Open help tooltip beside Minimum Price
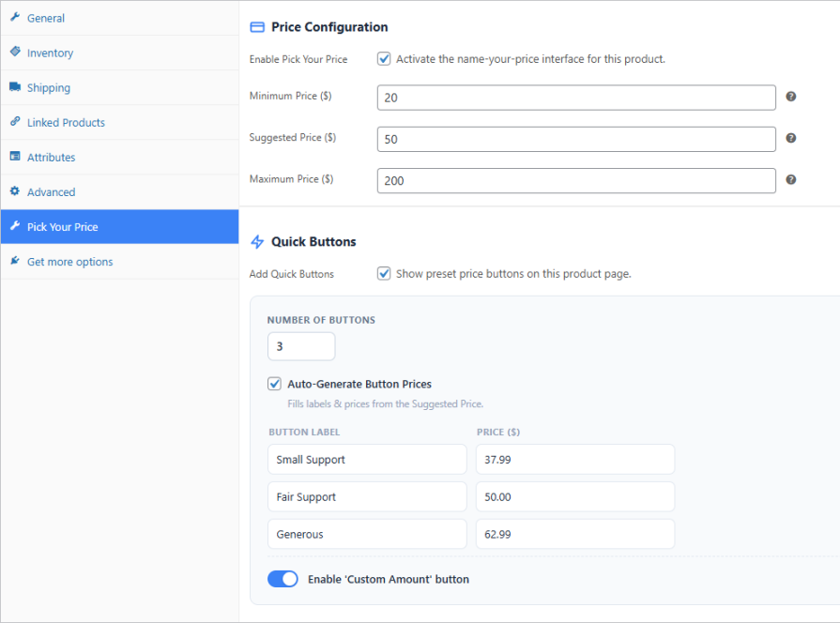This screenshot has height=623, width=840. click(790, 97)
